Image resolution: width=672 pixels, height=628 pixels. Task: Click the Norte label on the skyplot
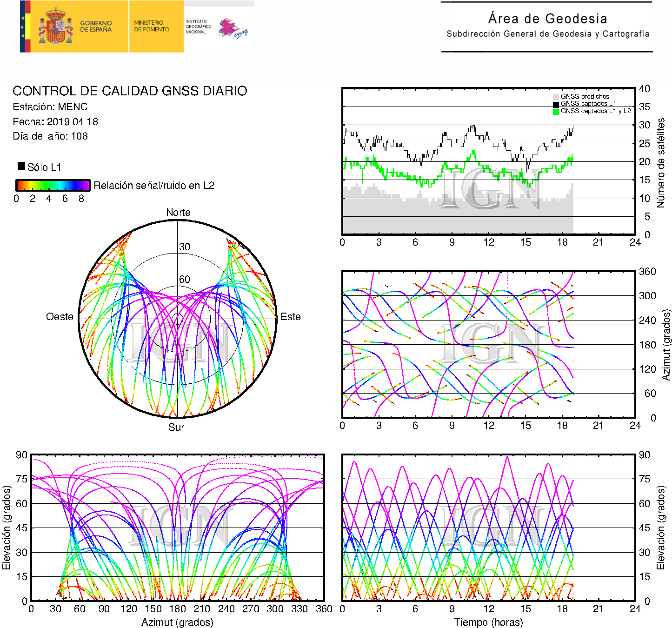179,213
